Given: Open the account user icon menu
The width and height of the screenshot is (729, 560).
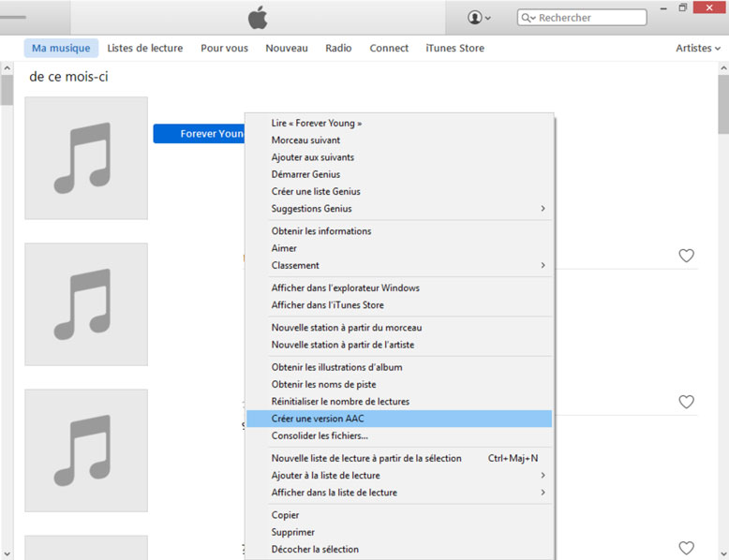Looking at the screenshot, I should pos(479,18).
